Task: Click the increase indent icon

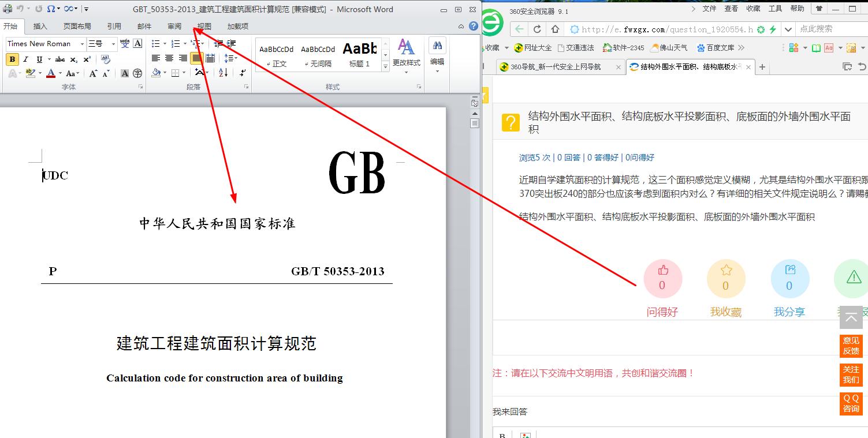Action: click(x=232, y=43)
